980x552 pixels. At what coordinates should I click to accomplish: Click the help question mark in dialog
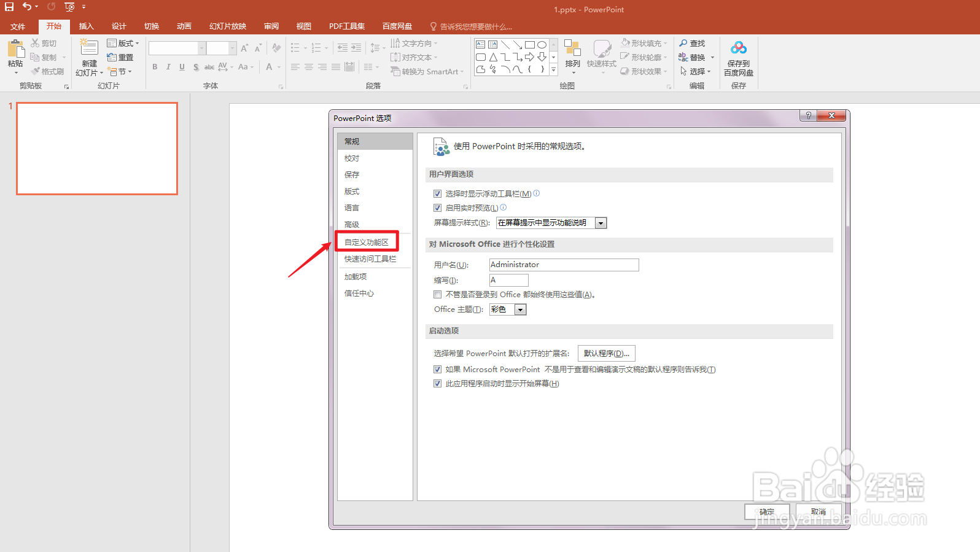click(808, 115)
